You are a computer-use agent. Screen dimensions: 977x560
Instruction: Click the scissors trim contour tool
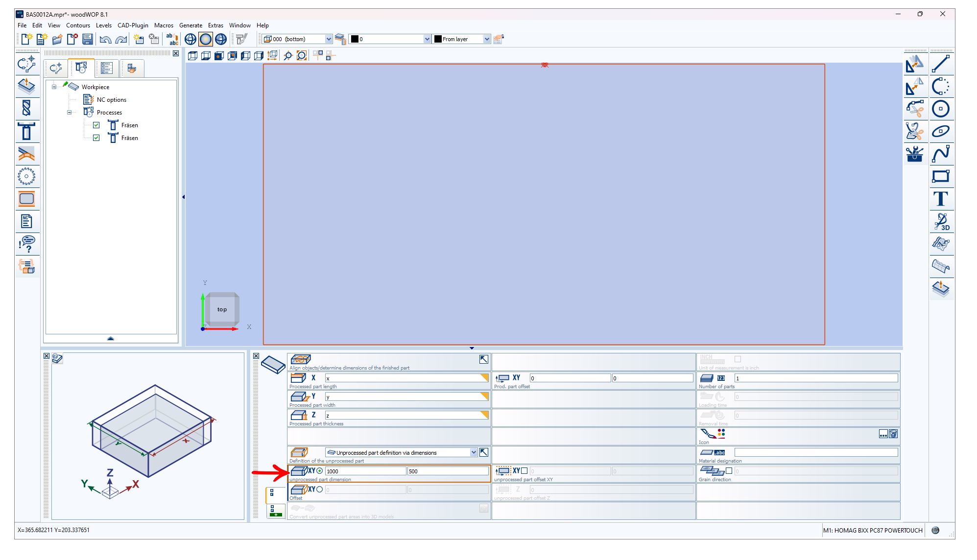coord(914,109)
